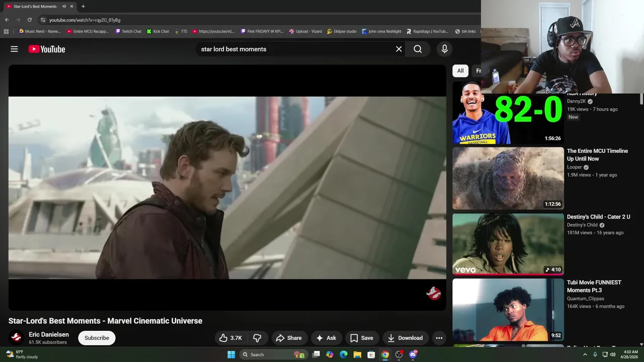Screen dimensions: 644x362
Task: Open the Upload - Vizard bookmark
Action: click(305, 31)
